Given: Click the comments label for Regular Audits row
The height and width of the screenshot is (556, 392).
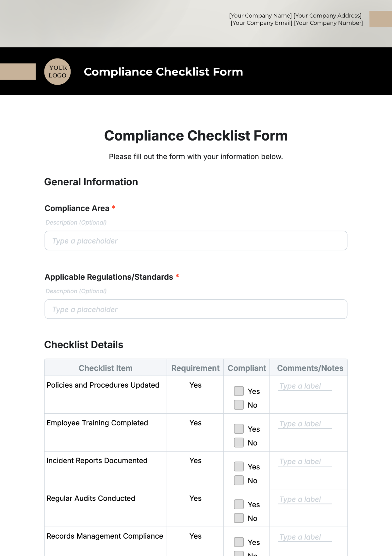Looking at the screenshot, I should 304,499.
